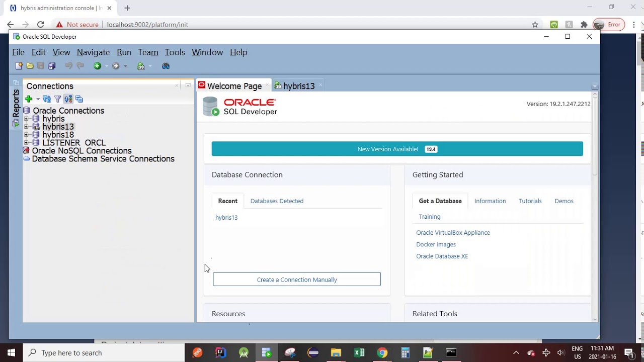Open the Team menu

tap(148, 52)
